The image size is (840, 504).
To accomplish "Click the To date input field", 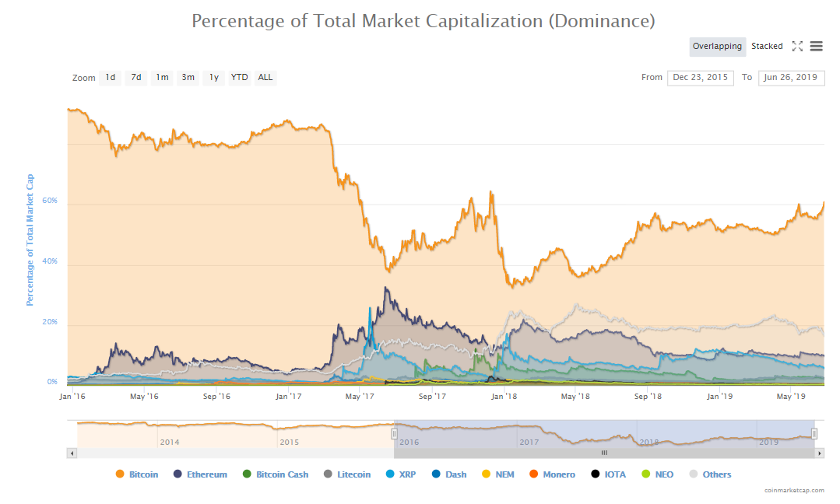I will (791, 78).
